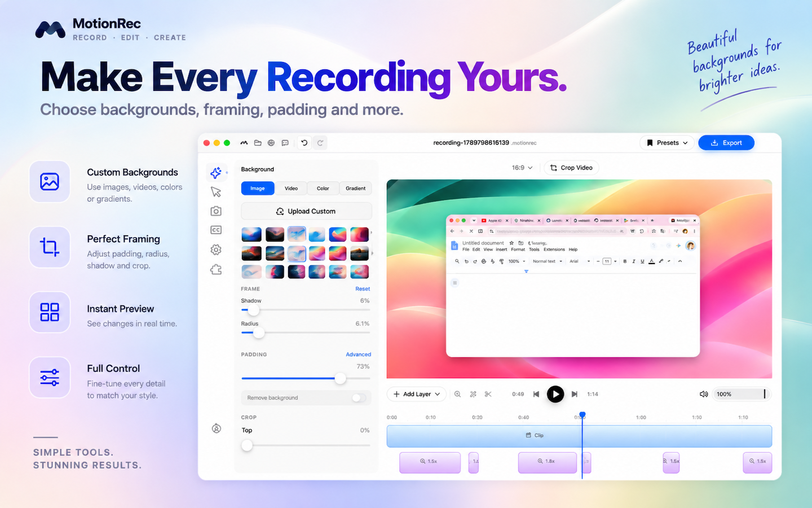Click the Upload Custom button
812x508 pixels.
tap(306, 211)
